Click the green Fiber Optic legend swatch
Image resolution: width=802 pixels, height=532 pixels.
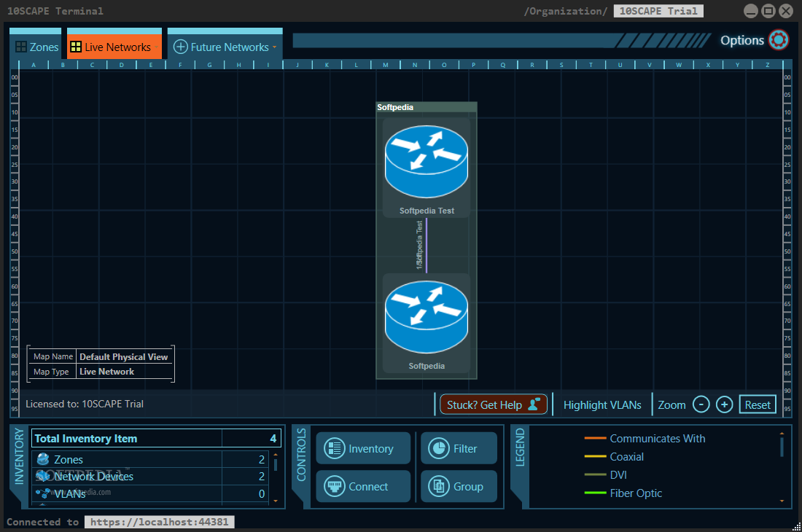(x=596, y=493)
